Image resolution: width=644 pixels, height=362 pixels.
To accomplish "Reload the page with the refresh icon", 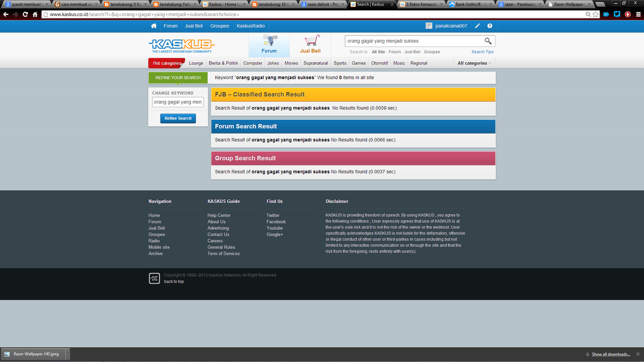I will (x=25, y=15).
